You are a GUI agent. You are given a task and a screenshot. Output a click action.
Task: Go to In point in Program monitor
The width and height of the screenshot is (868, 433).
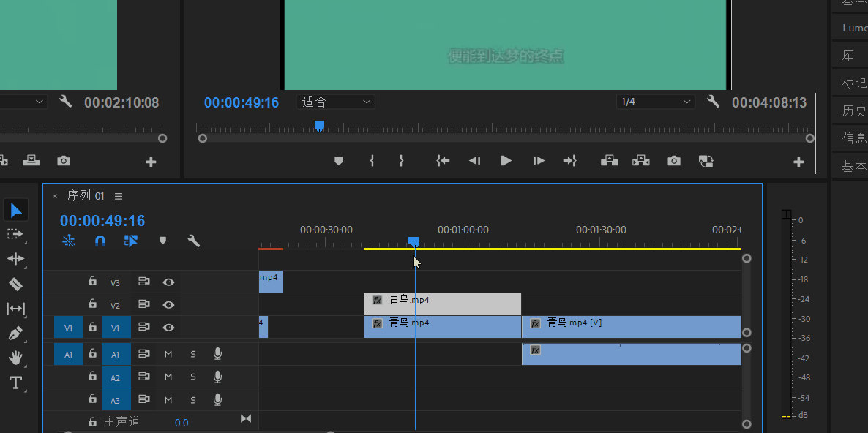(443, 161)
